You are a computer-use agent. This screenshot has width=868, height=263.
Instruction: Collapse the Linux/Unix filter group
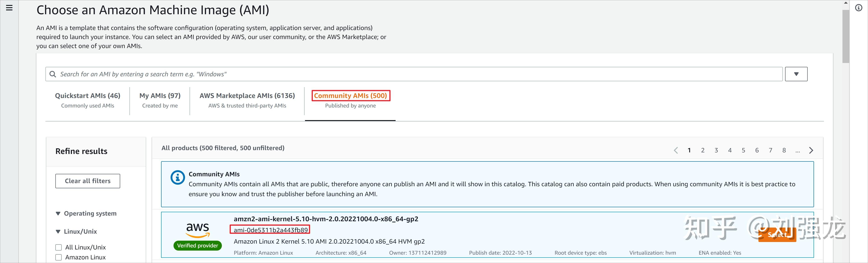(x=58, y=232)
